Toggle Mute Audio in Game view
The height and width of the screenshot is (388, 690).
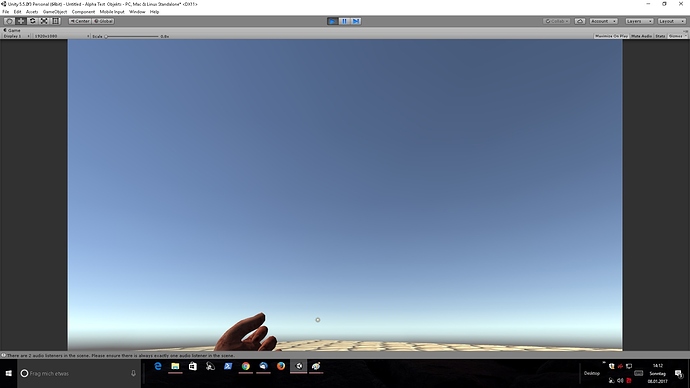[641, 36]
